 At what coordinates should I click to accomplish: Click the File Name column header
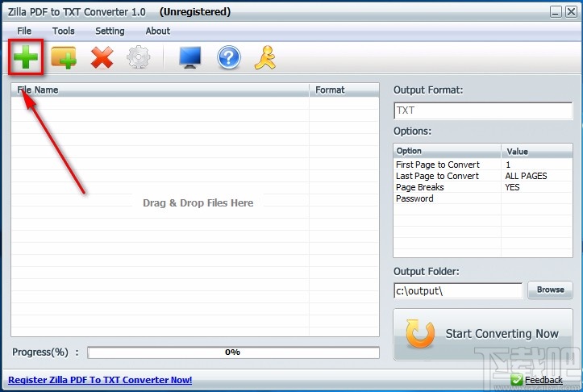(x=160, y=90)
